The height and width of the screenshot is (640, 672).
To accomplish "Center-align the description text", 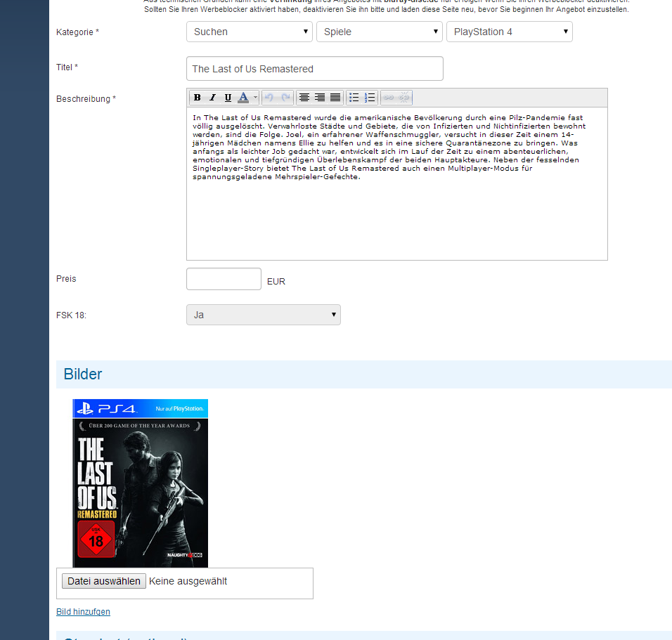I will pyautogui.click(x=304, y=98).
